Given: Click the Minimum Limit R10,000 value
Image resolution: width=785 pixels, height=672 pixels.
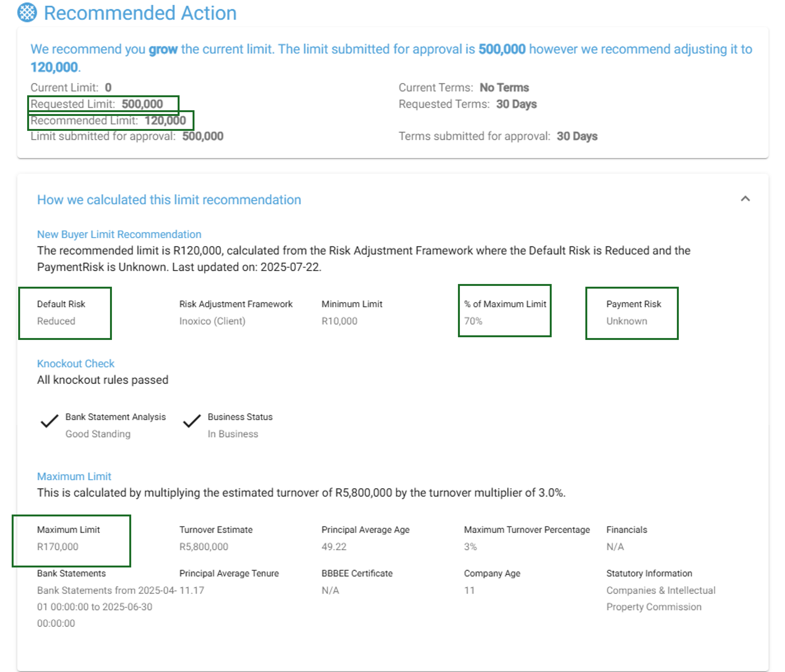Looking at the screenshot, I should (x=339, y=321).
